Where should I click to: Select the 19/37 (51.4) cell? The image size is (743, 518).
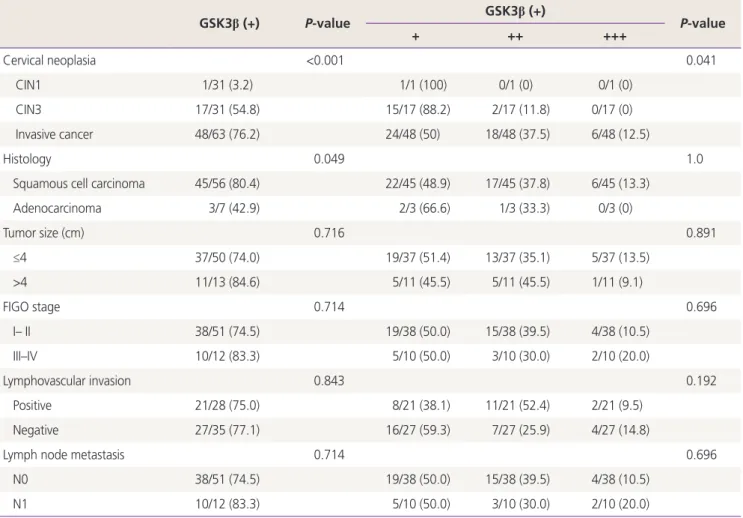[x=418, y=258]
